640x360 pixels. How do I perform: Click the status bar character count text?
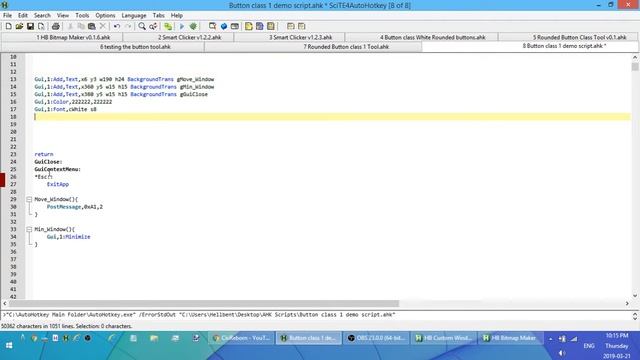coord(67,326)
